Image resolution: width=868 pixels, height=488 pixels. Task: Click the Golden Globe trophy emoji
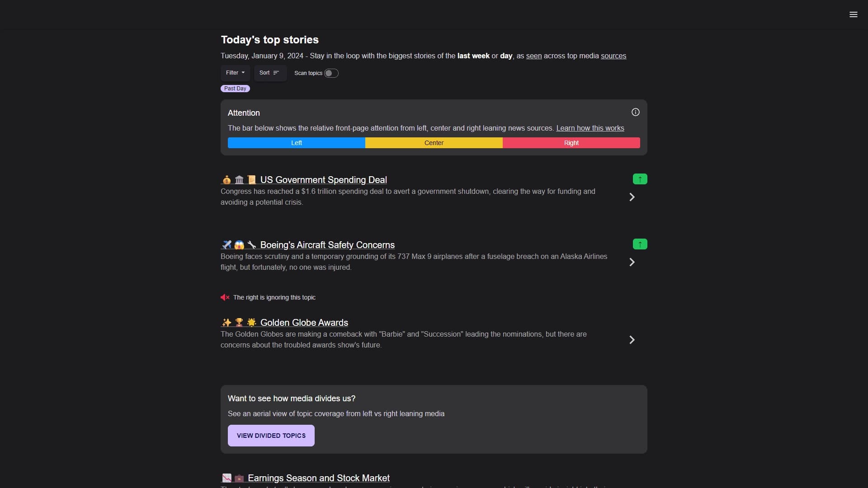239,322
